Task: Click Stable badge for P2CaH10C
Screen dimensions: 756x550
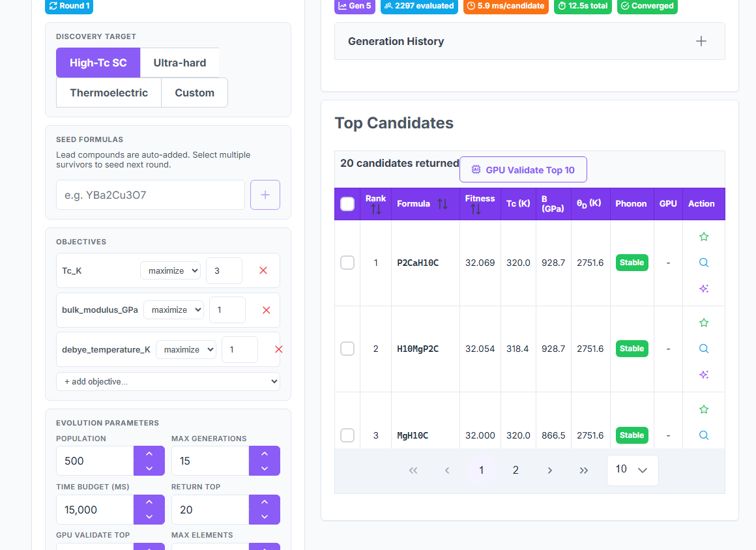Action: (x=632, y=263)
